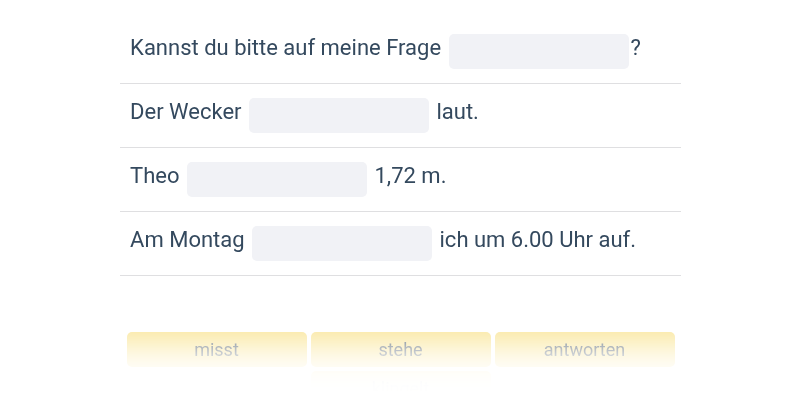Choose the "stehe" word tile
Image resolution: width=800 pixels, height=400 pixels.
coord(400,350)
